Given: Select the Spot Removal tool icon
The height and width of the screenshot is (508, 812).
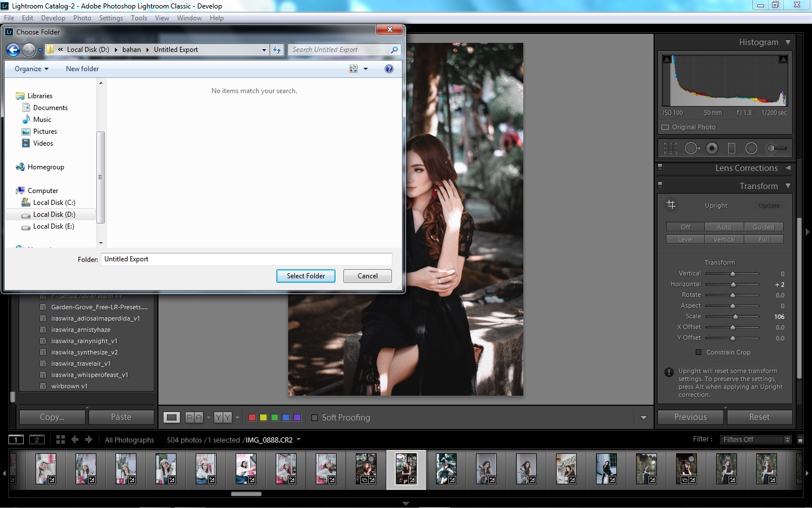Looking at the screenshot, I should click(x=692, y=148).
